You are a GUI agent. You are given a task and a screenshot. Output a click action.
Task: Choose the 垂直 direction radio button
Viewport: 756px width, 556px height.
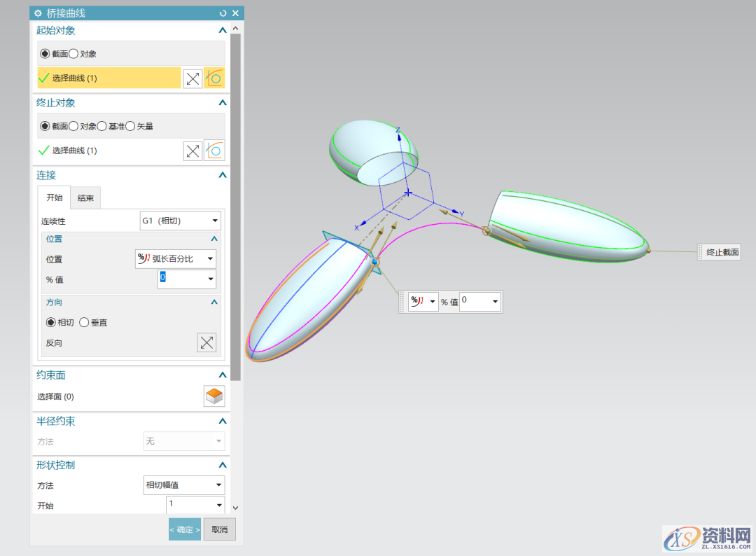pos(84,323)
